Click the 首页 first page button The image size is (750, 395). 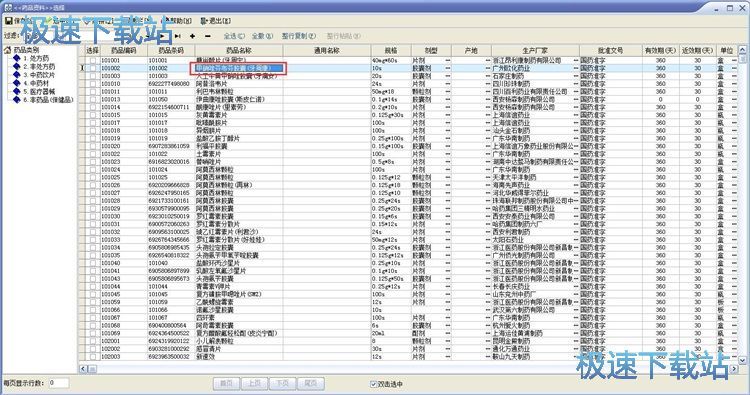pos(226,384)
